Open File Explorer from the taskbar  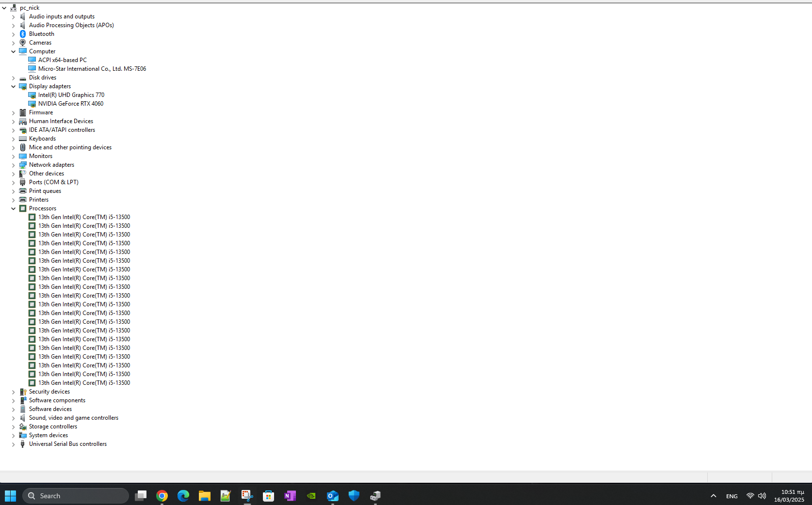pos(205,496)
